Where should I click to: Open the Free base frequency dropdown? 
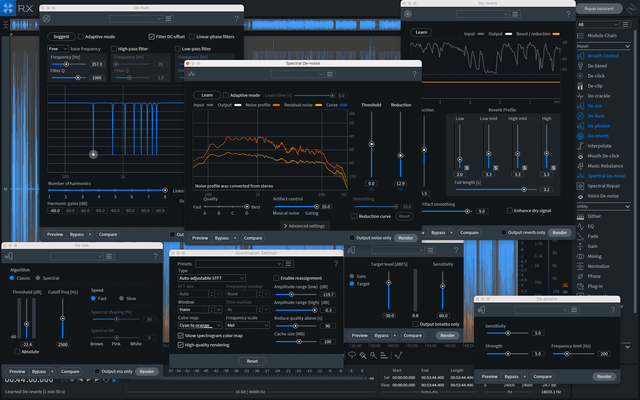point(57,48)
